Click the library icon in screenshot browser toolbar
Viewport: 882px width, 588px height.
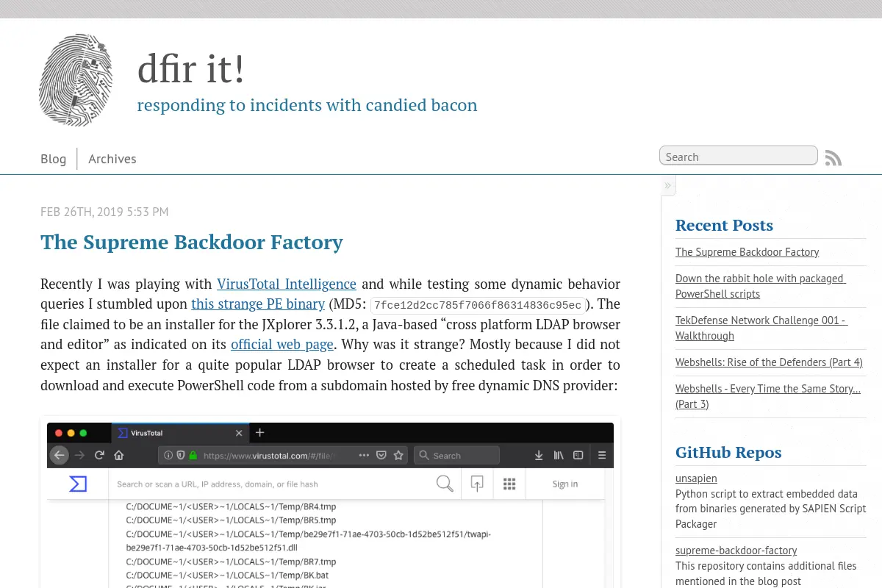[x=559, y=455]
